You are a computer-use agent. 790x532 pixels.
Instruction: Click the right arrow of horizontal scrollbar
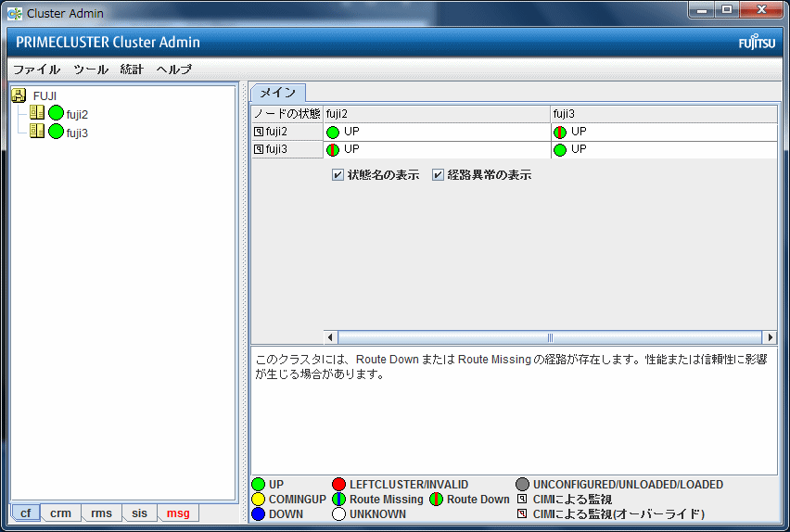point(770,337)
